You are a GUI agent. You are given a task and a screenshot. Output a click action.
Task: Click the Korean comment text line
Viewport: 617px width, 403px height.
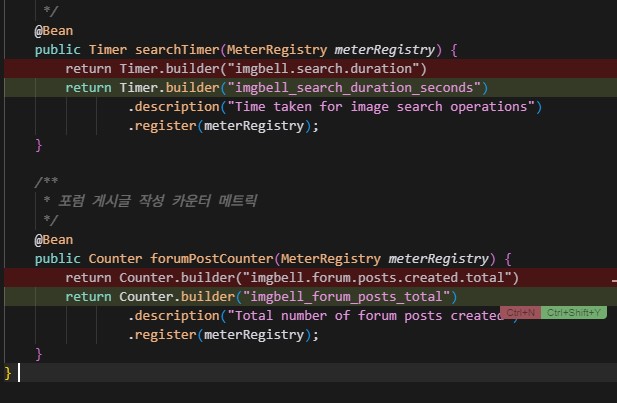coord(150,201)
